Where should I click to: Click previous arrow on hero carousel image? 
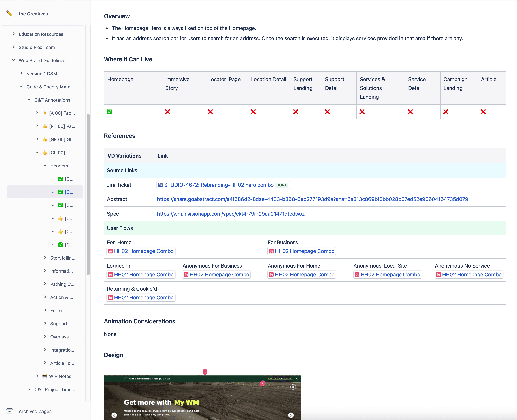[x=114, y=415]
